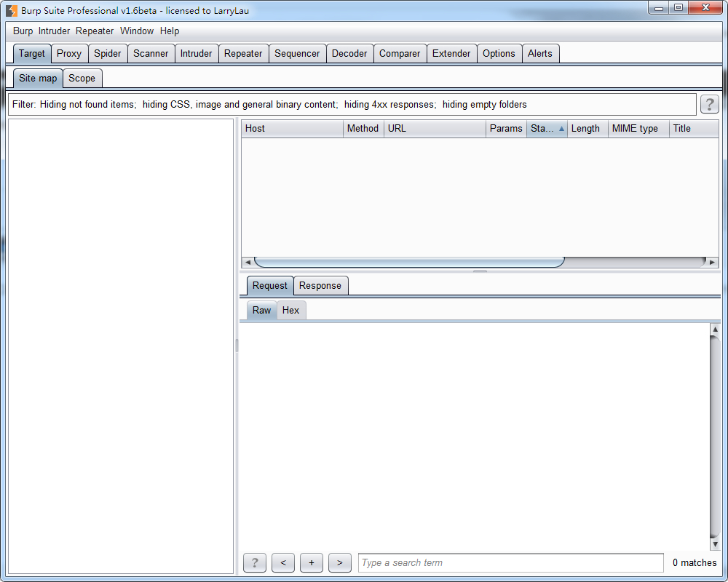The height and width of the screenshot is (582, 728).
Task: Click the table's horizontal scrollbar thumb
Action: pos(409,262)
